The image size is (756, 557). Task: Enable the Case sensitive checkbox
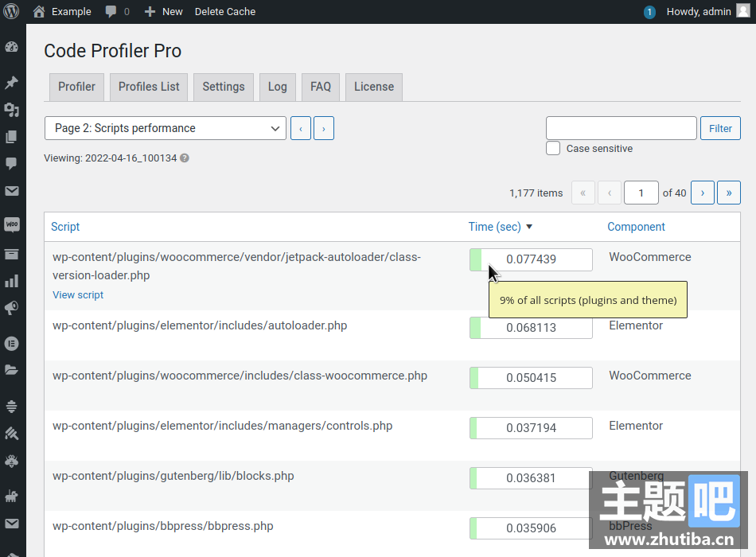[553, 148]
